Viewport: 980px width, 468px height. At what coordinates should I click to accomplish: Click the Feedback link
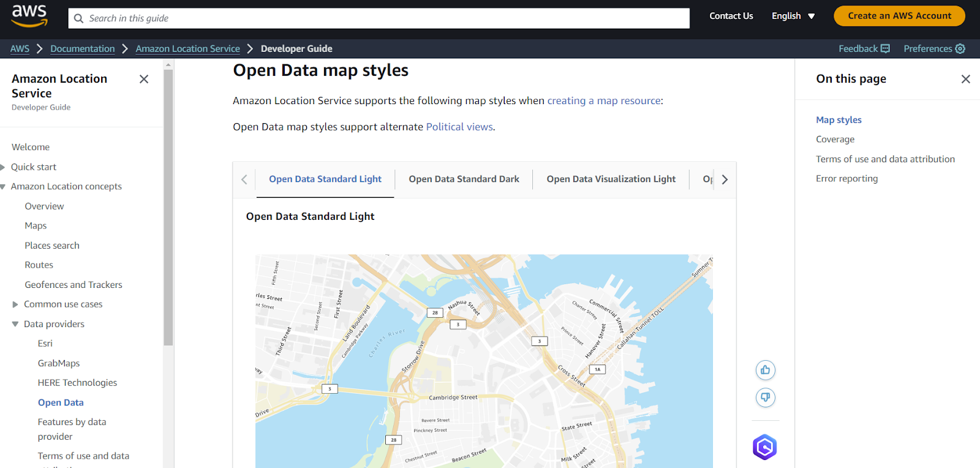(x=864, y=48)
